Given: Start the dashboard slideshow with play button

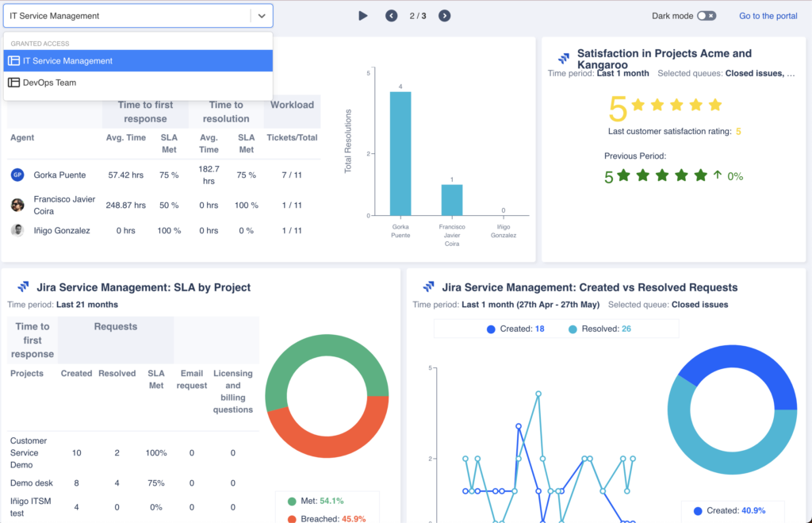Looking at the screenshot, I should click(363, 16).
